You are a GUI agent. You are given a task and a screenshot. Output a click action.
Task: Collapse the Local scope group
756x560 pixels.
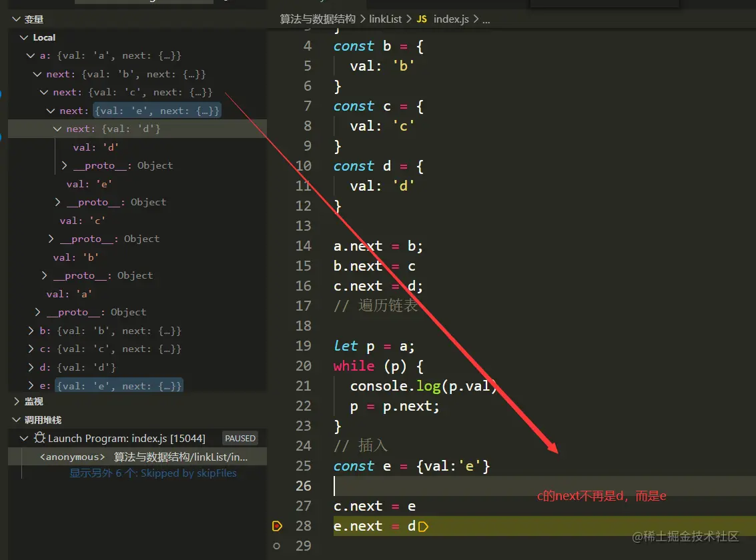tap(23, 37)
